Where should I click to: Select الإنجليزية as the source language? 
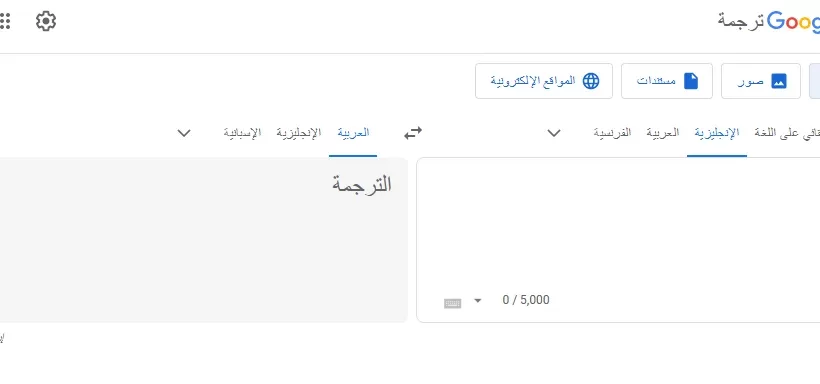tap(717, 133)
